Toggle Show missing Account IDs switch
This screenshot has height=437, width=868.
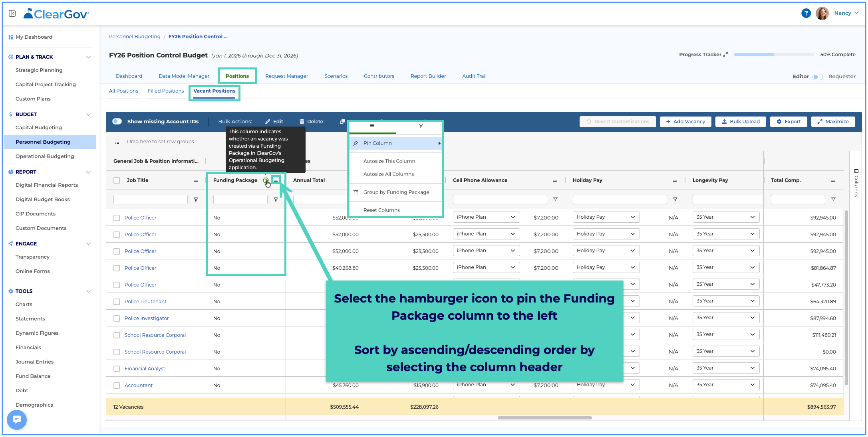coord(117,121)
